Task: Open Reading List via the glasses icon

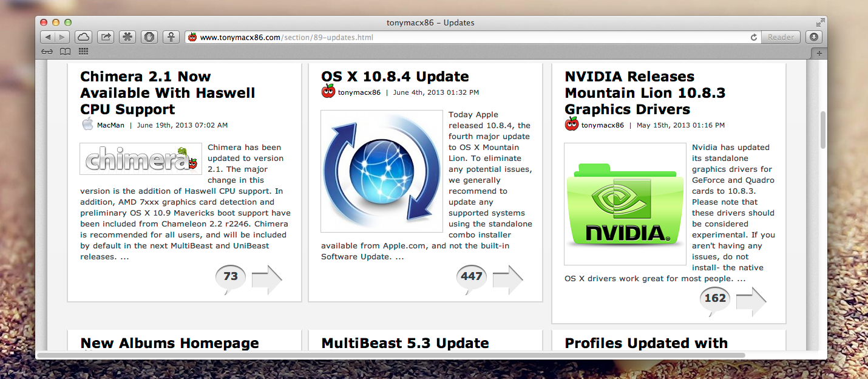Action: pos(47,52)
